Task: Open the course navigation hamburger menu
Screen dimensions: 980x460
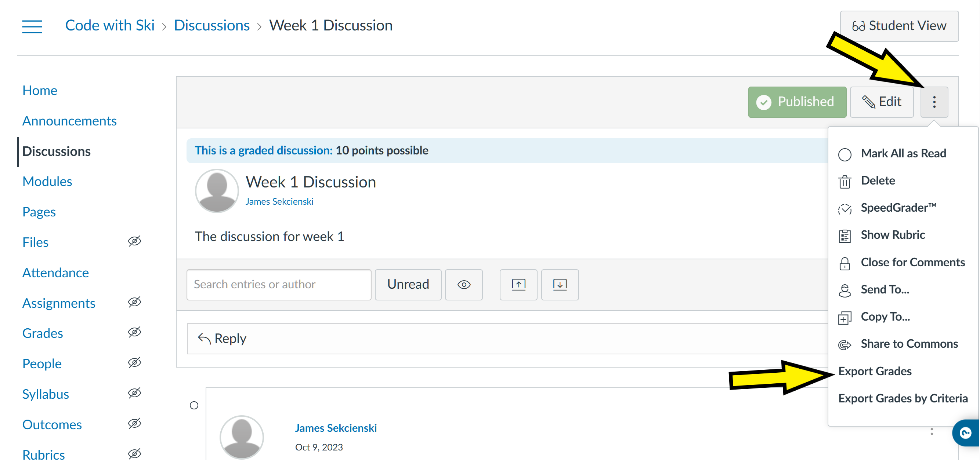Action: (32, 26)
